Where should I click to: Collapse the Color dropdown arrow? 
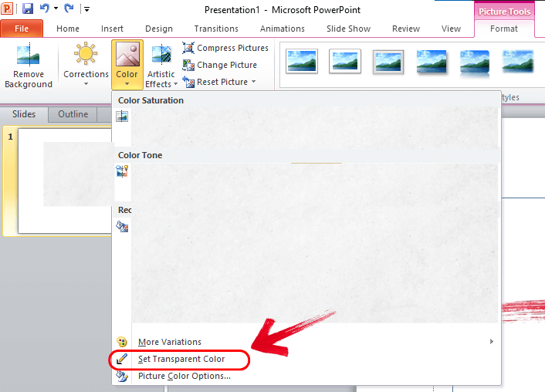[127, 84]
